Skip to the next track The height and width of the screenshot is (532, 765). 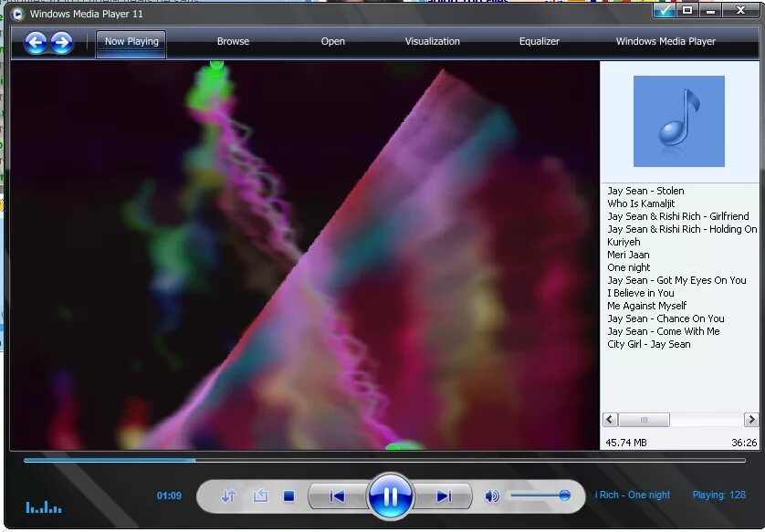444,496
